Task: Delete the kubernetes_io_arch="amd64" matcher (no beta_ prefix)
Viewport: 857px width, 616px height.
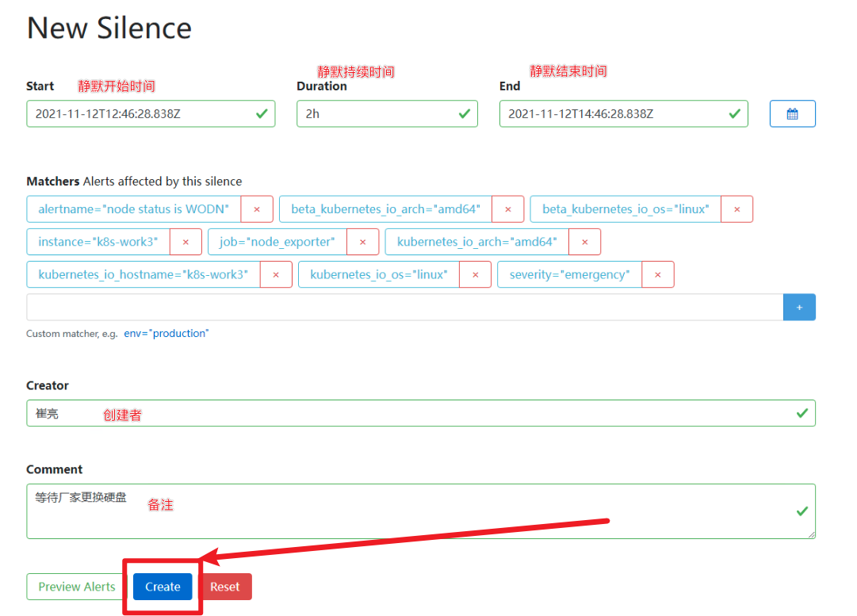Action: pos(585,242)
